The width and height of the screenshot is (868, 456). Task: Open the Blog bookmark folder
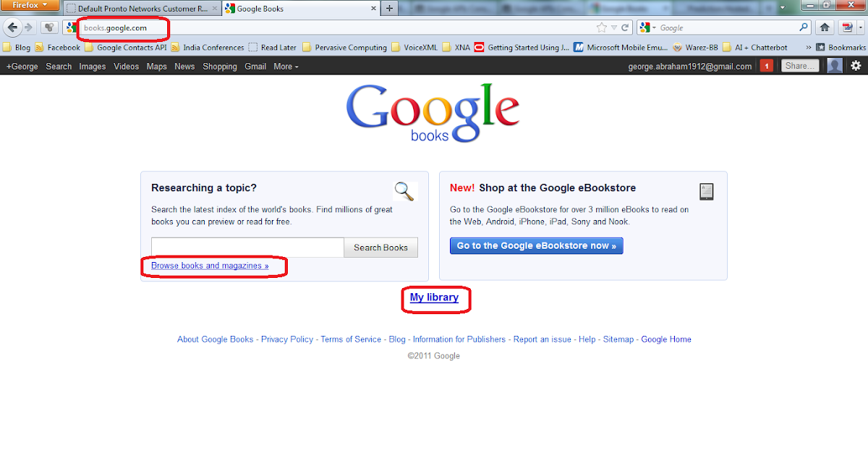17,47
